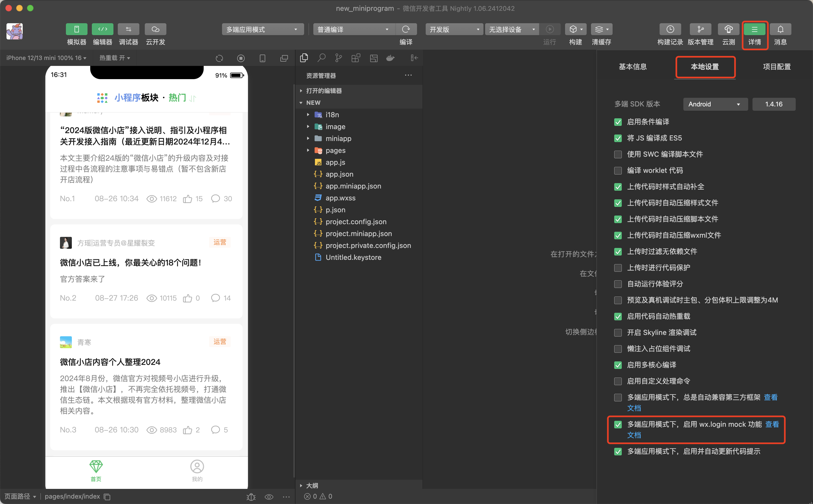The height and width of the screenshot is (504, 813).
Task: Check 开启 Skyline 渲染调试 checkbox
Action: click(618, 333)
